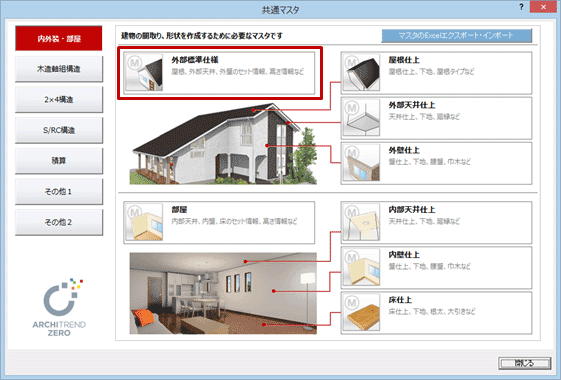Open the 外部標準仕様 house icon
The image size is (561, 380).
pos(143,73)
